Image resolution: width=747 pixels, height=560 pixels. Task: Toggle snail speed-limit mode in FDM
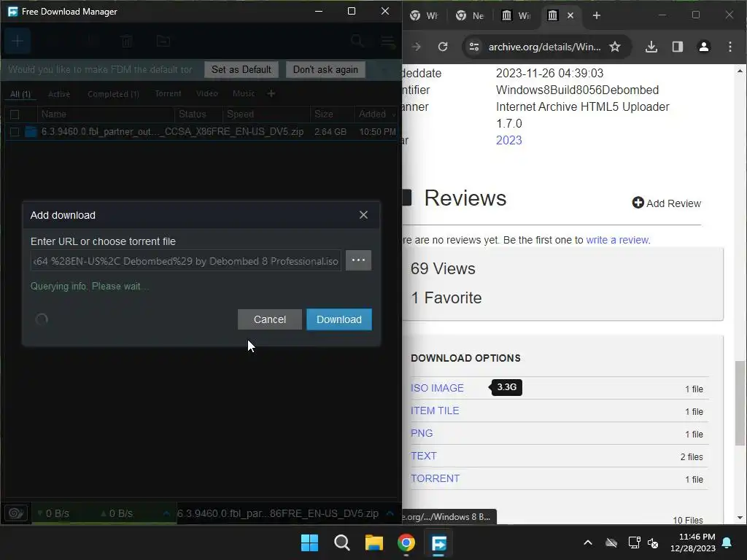tap(16, 513)
